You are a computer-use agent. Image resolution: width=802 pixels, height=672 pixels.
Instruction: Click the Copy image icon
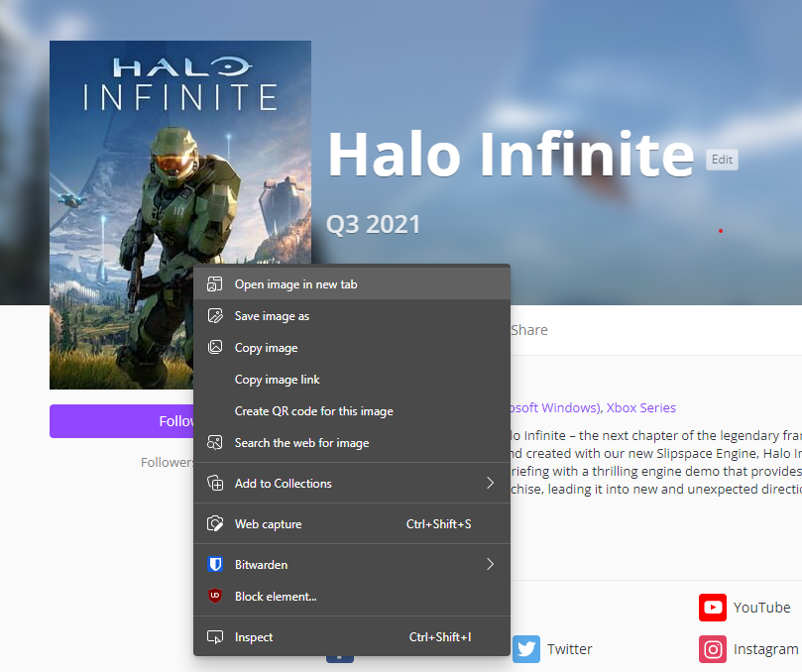pos(215,347)
